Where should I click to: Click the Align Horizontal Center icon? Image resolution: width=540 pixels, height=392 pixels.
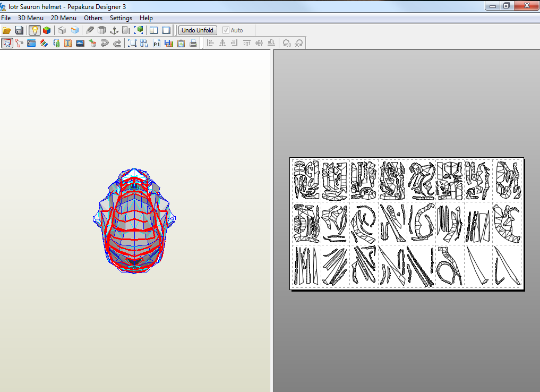pyautogui.click(x=222, y=43)
